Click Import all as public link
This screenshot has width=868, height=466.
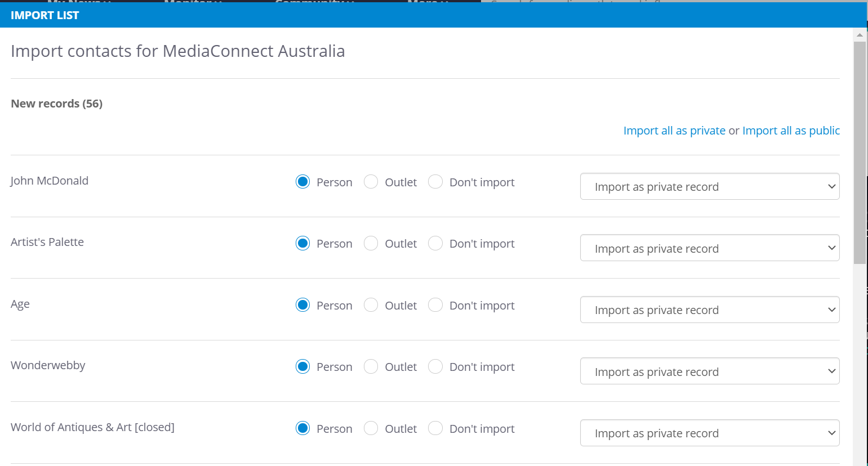(791, 131)
